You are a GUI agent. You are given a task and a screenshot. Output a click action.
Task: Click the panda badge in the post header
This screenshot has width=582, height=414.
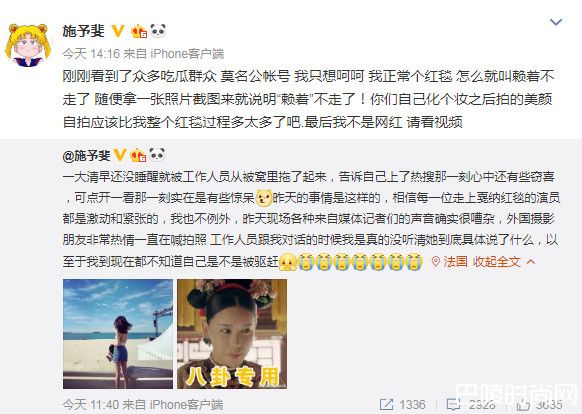pos(158,30)
